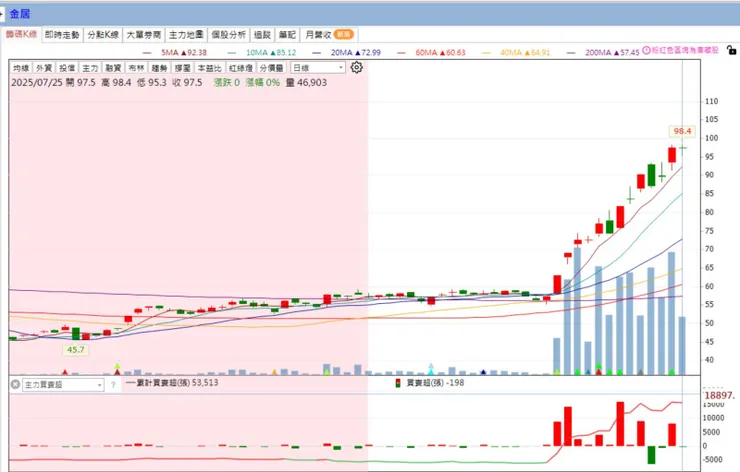The image size is (740, 472).
Task: Select the 籌碼K線 tab
Action: (21, 34)
